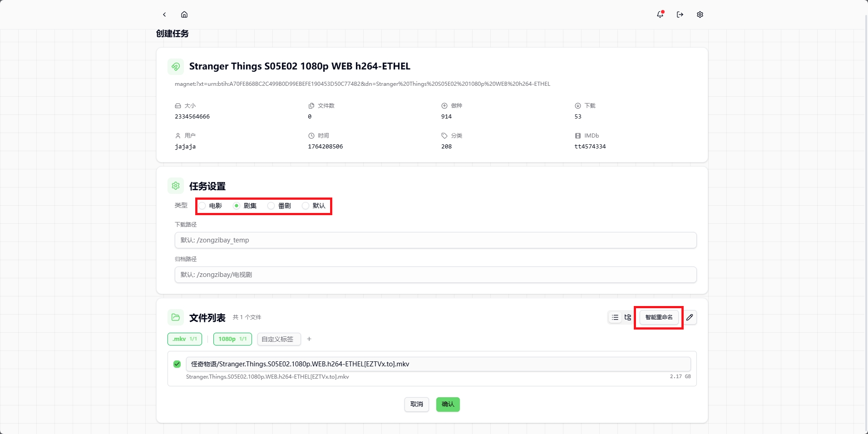Toggle the 1080p filter tag
The width and height of the screenshot is (868, 434).
[x=232, y=339]
